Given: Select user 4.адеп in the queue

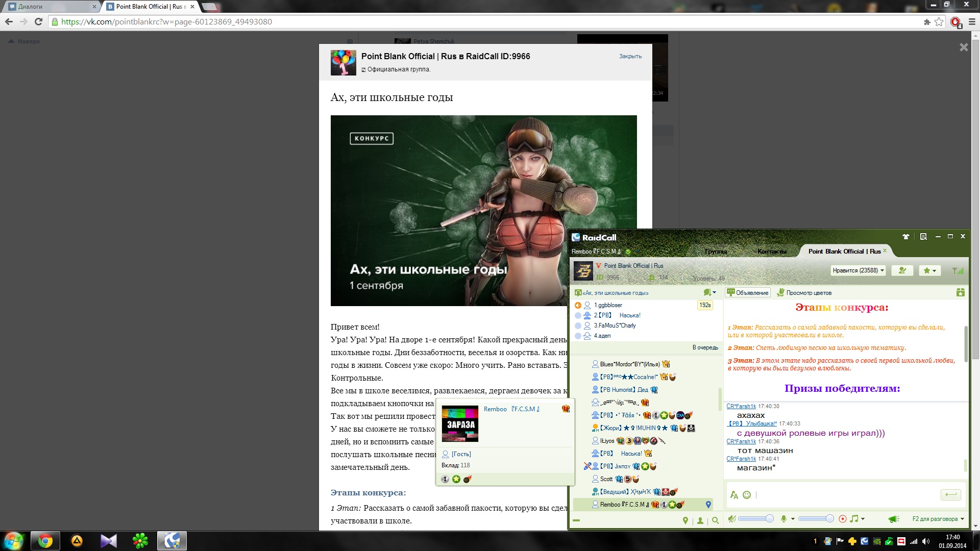Looking at the screenshot, I should pyautogui.click(x=602, y=336).
